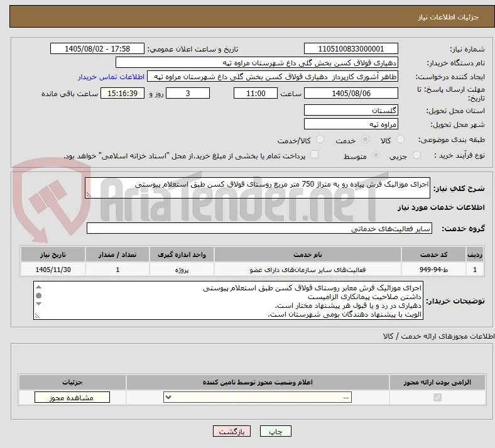Click the unit cell پروژه
Screen dimensions: 495x448
click(x=182, y=270)
